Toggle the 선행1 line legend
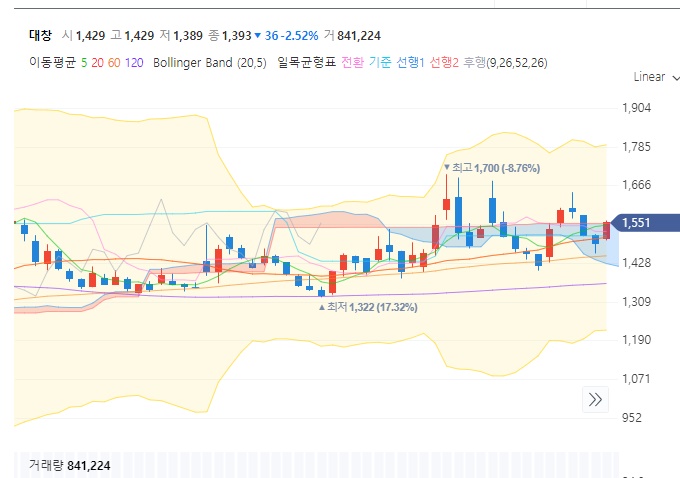This screenshot has width=680, height=478. [410, 62]
